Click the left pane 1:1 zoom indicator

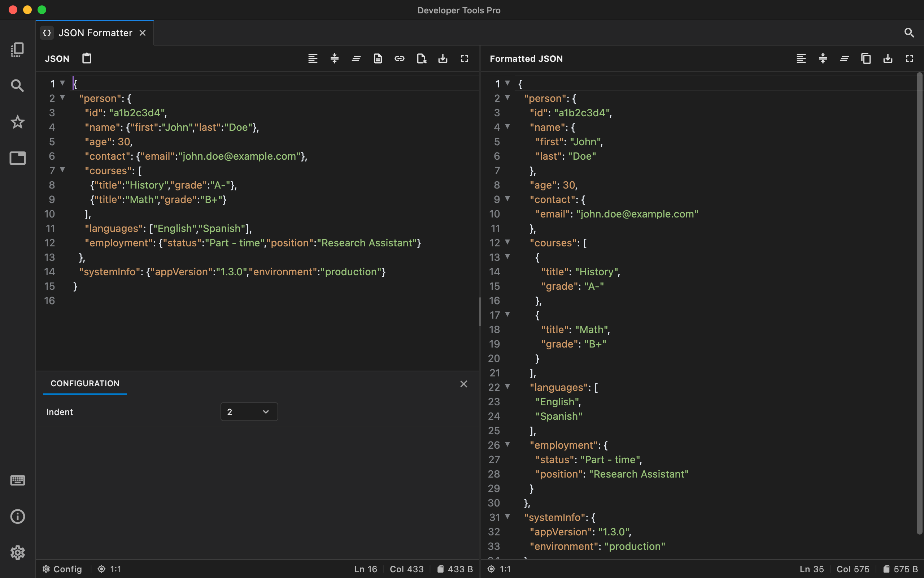tap(109, 569)
